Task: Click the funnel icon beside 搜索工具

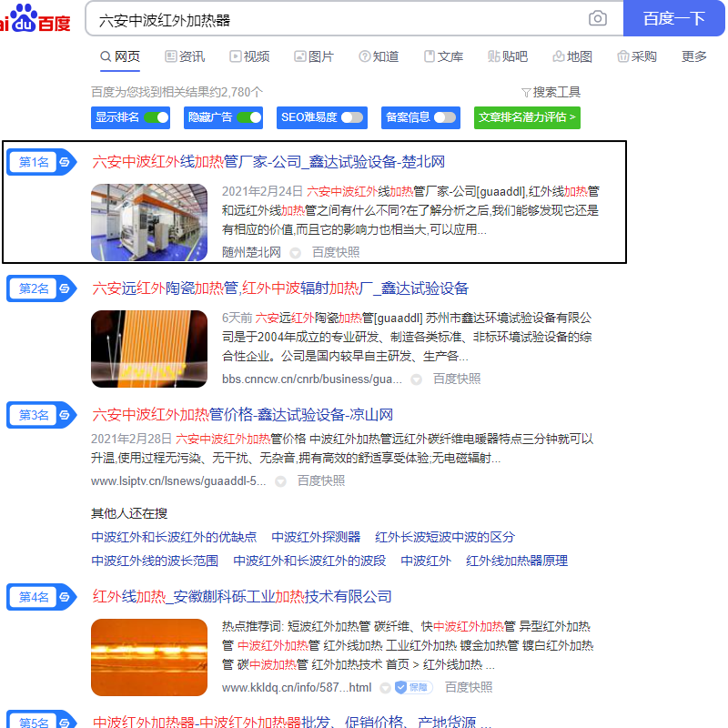Action: click(526, 93)
